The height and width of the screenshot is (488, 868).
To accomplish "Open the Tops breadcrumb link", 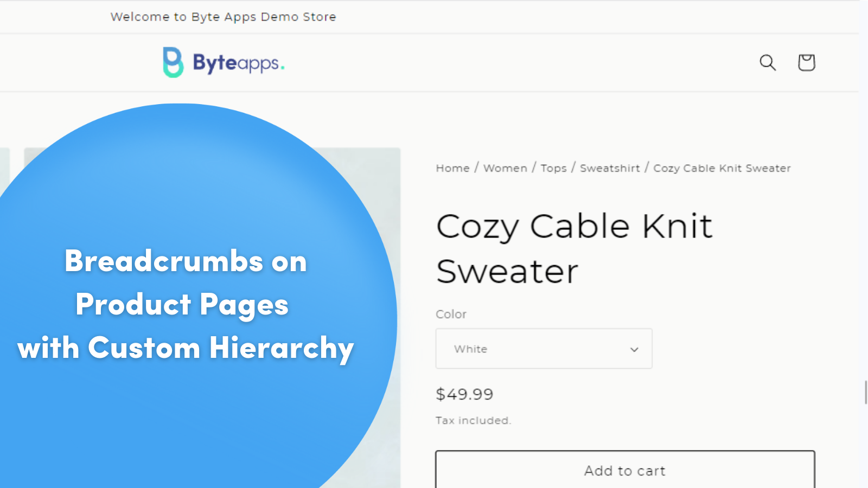I will pyautogui.click(x=553, y=168).
